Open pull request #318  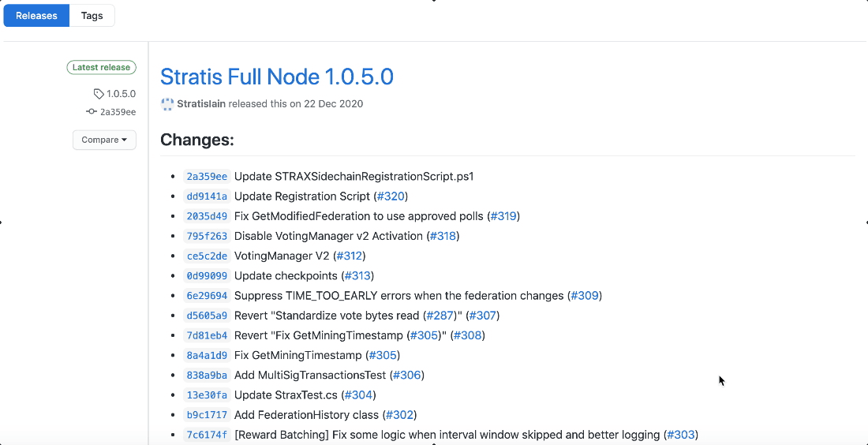(x=443, y=237)
